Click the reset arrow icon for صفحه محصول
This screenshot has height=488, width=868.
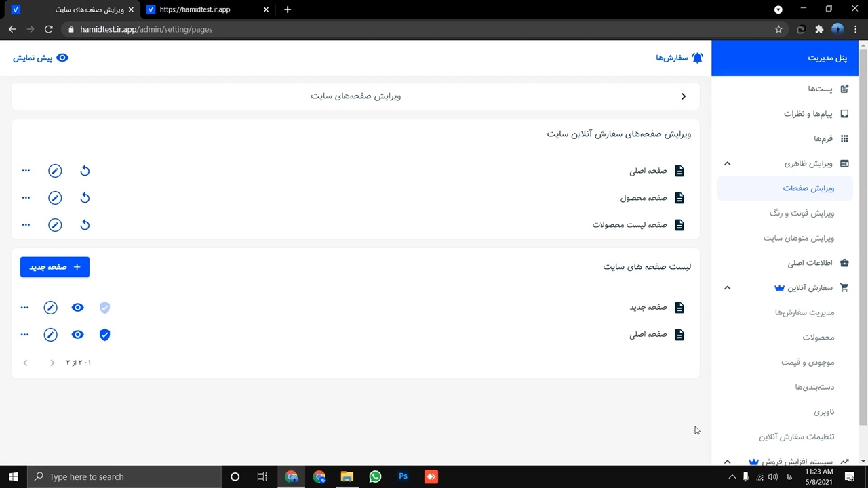click(85, 198)
